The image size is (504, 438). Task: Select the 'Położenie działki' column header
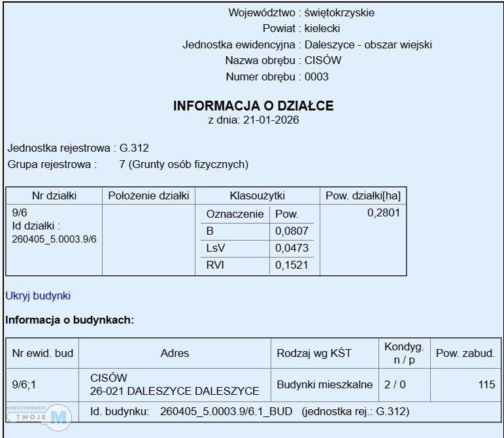[x=149, y=196]
